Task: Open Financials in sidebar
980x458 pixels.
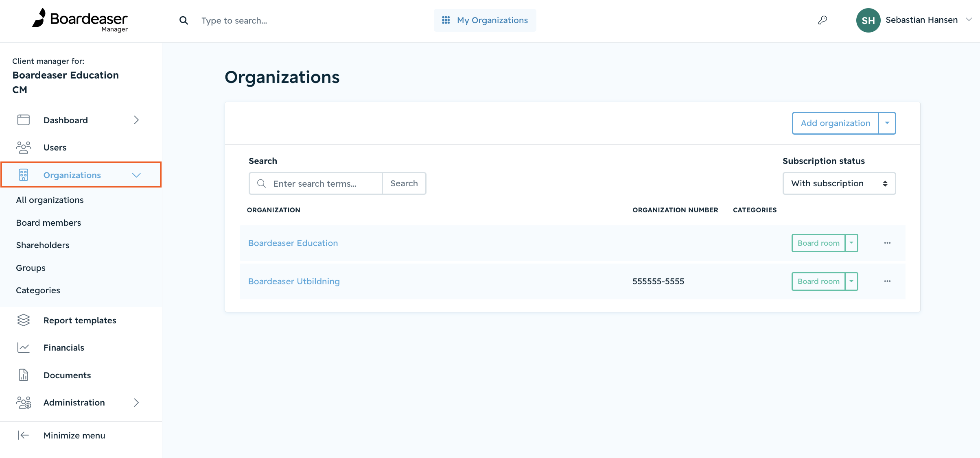Action: [x=64, y=347]
